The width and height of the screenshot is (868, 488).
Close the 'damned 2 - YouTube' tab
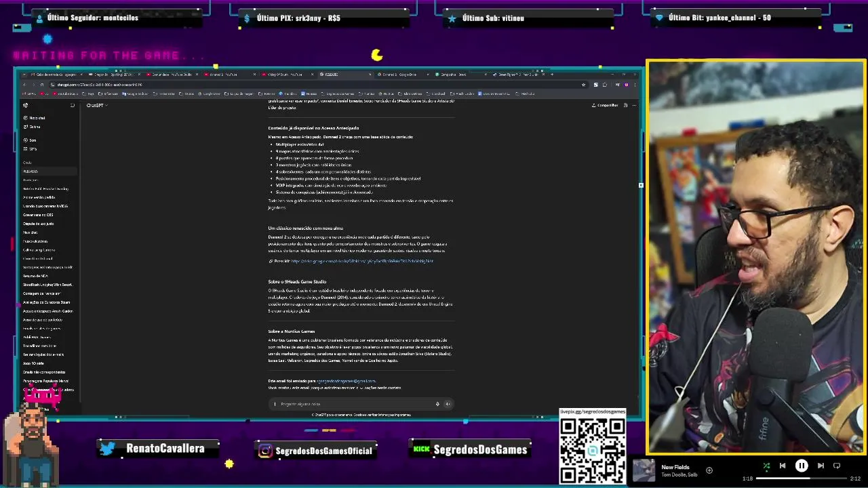pos(255,75)
